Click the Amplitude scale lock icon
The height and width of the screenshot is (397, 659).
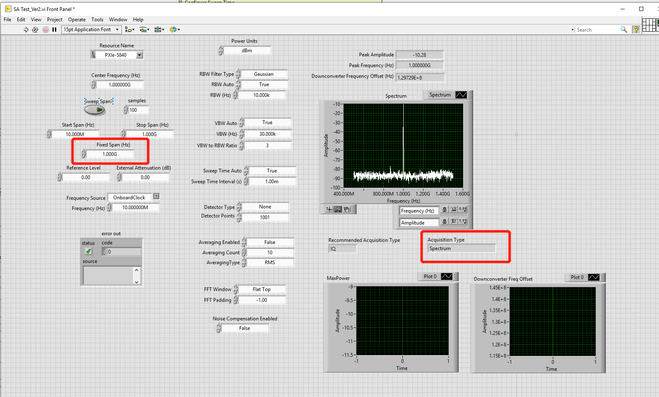click(x=444, y=221)
